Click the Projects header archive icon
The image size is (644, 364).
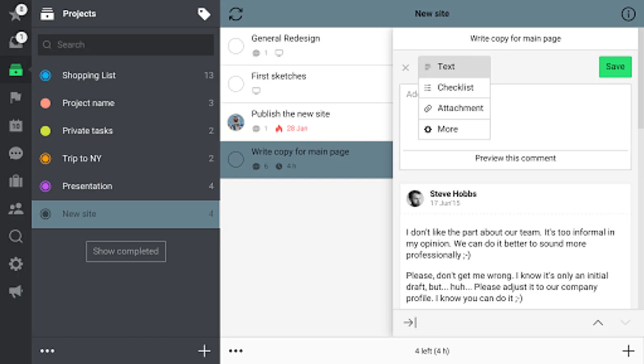click(x=47, y=14)
